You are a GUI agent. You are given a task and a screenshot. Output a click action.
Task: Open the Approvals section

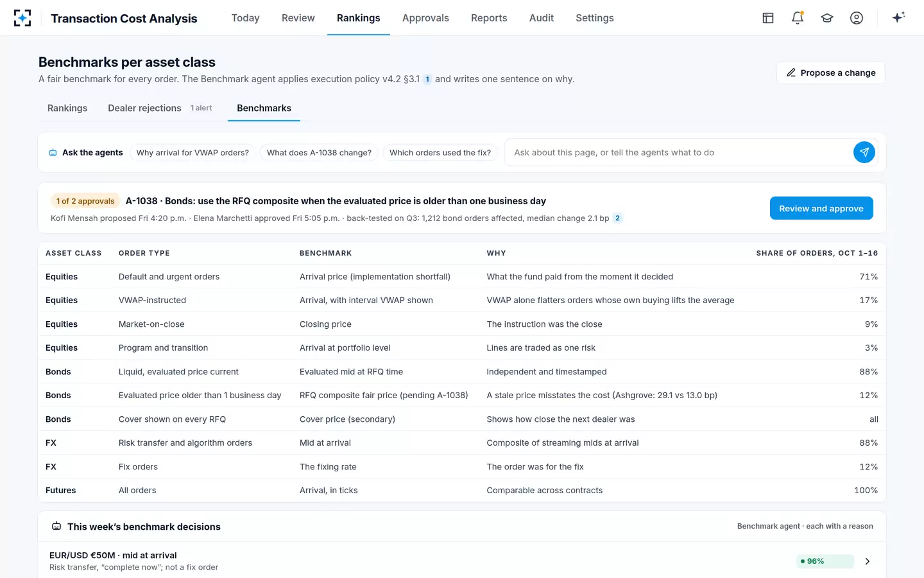pyautogui.click(x=425, y=18)
